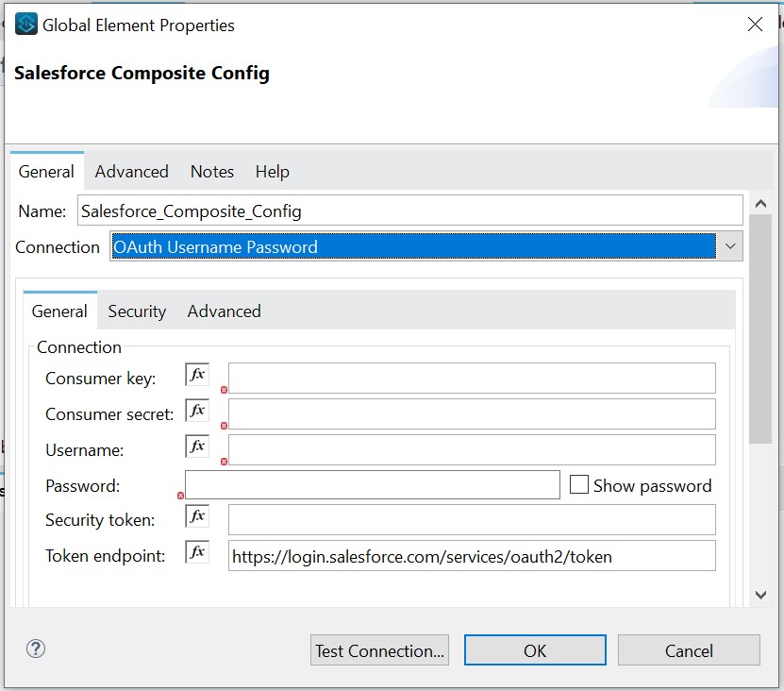Select the inner General connection tab
The image size is (784, 691).
pyautogui.click(x=59, y=312)
